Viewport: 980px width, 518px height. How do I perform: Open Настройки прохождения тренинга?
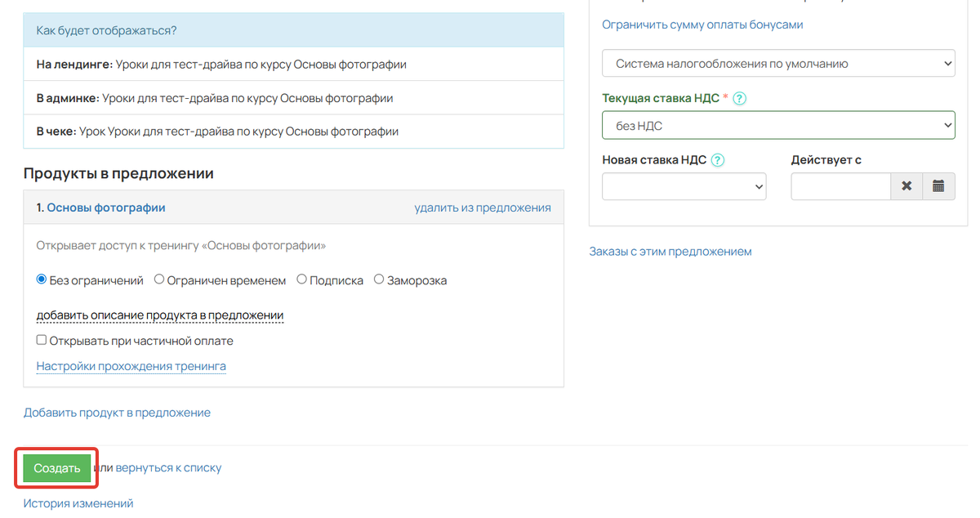point(131,365)
